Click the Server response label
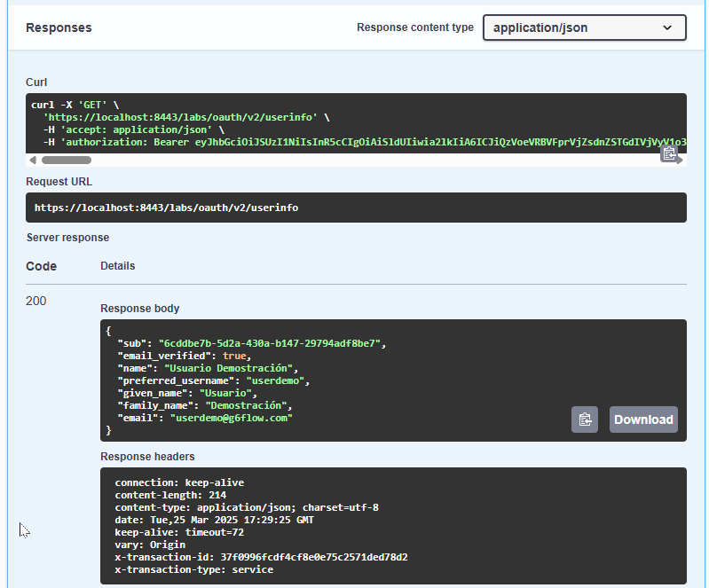Screen dimensions: 709x588 (67, 238)
